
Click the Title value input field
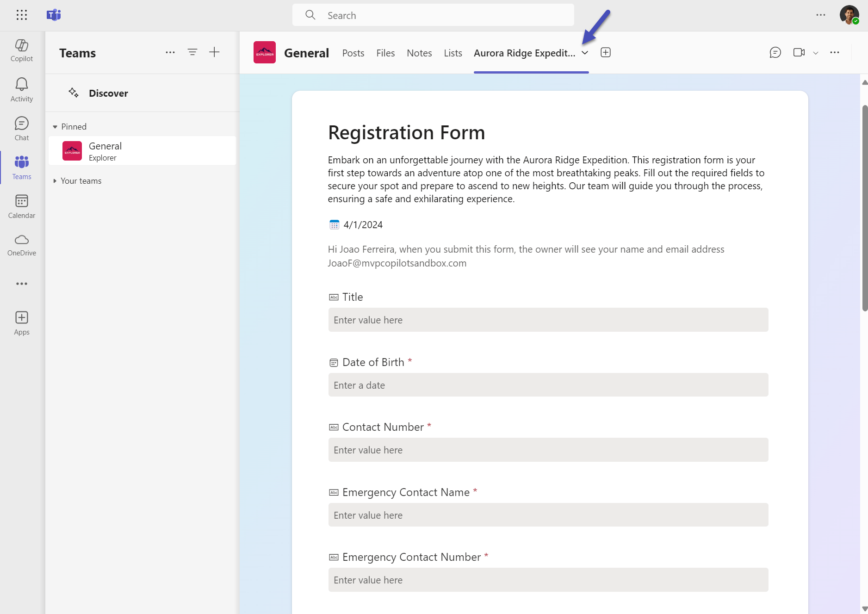548,320
